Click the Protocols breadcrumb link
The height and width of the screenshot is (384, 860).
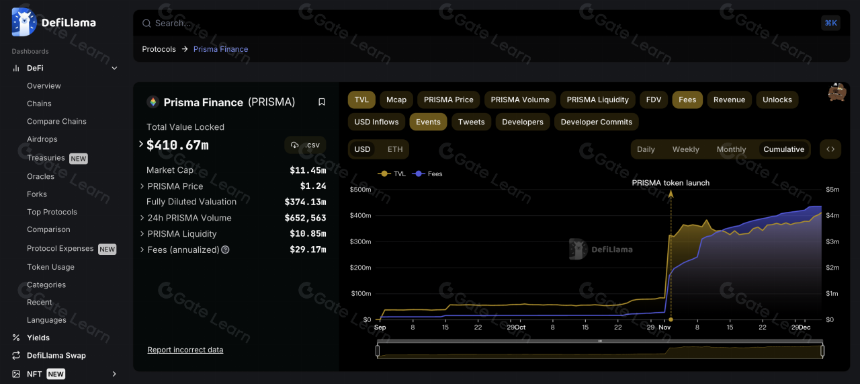click(159, 49)
